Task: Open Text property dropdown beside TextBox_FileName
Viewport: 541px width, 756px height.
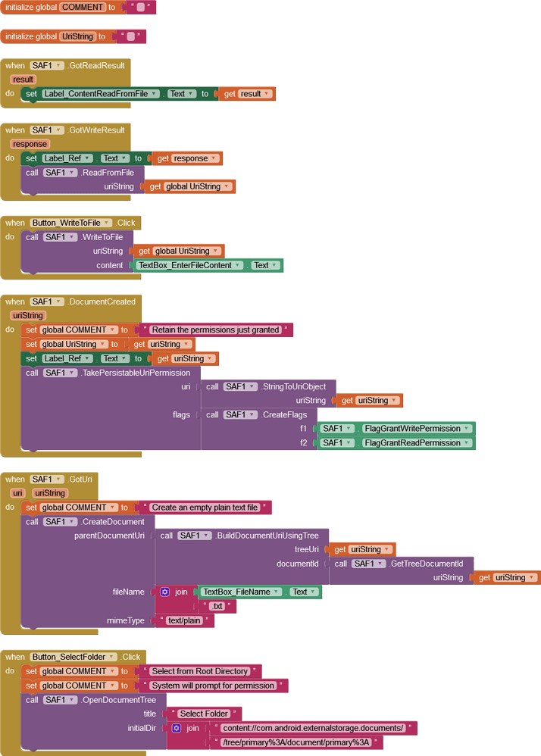Action: [305, 592]
